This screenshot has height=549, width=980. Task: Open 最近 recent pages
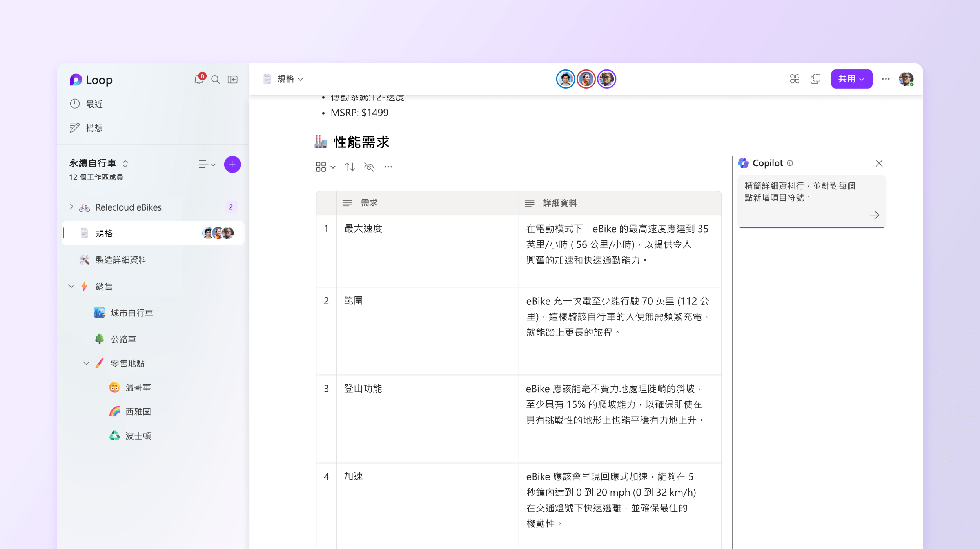(86, 104)
